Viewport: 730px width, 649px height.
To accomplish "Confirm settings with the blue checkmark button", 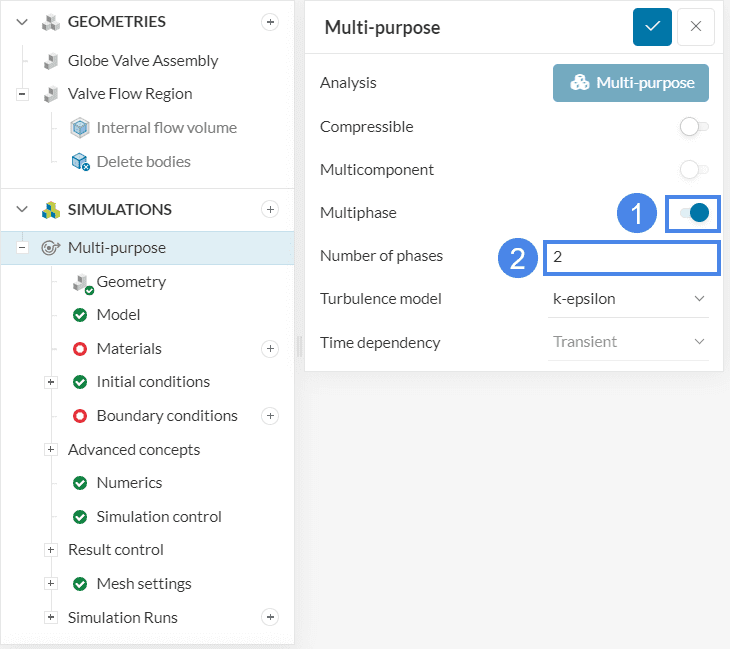I will [x=652, y=27].
